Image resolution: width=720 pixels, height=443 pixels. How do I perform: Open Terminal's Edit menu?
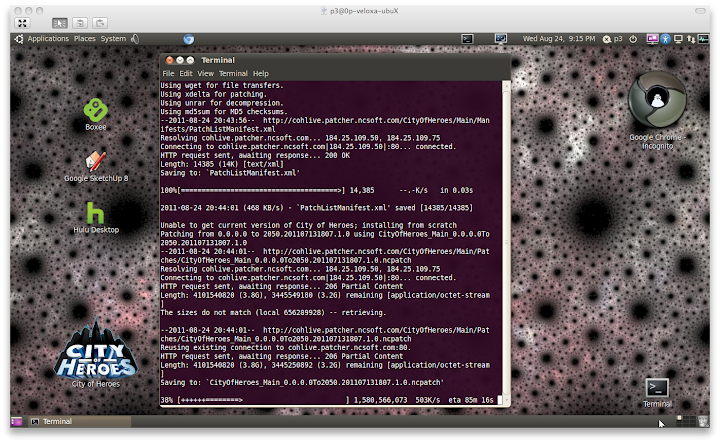coord(186,73)
